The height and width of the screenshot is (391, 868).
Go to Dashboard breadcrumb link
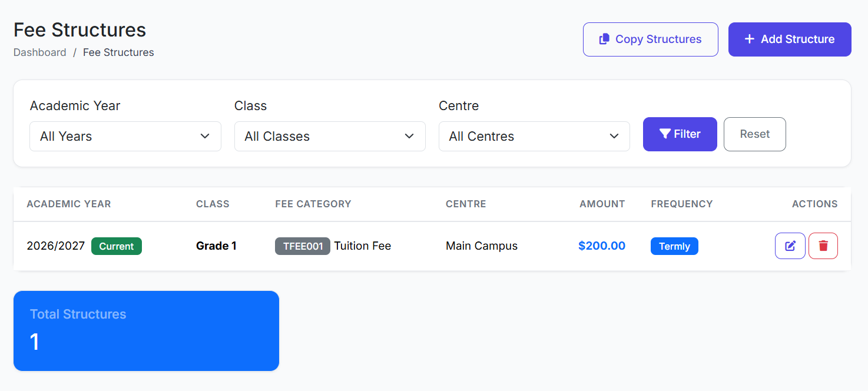click(x=40, y=52)
